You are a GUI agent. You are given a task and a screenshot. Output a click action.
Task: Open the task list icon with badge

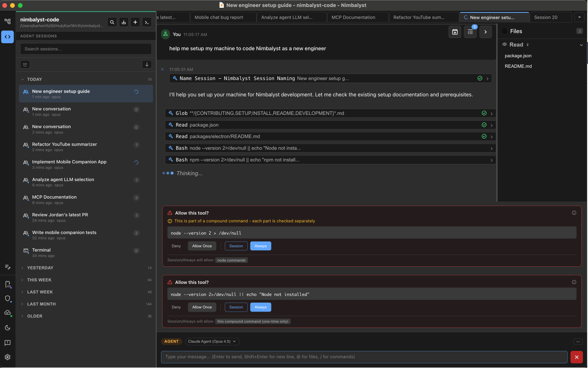point(470,32)
